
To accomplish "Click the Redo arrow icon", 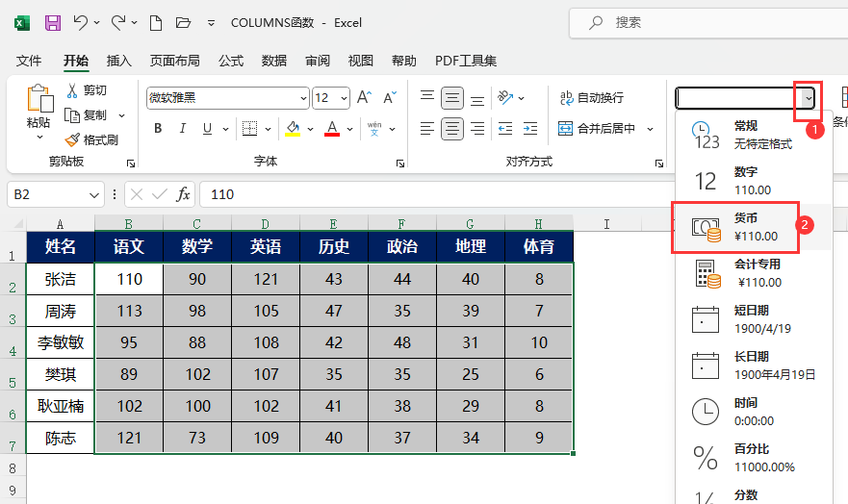I will [118, 23].
